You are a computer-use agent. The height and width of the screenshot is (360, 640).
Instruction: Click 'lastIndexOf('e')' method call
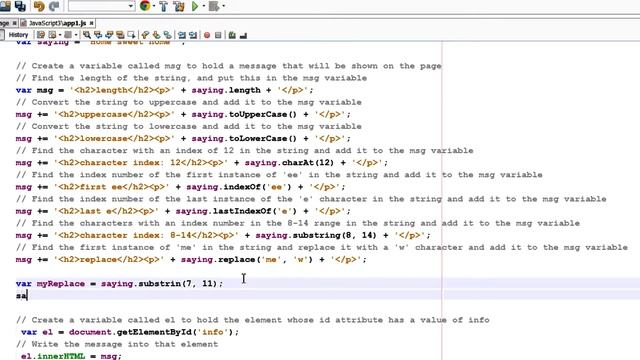pos(259,211)
